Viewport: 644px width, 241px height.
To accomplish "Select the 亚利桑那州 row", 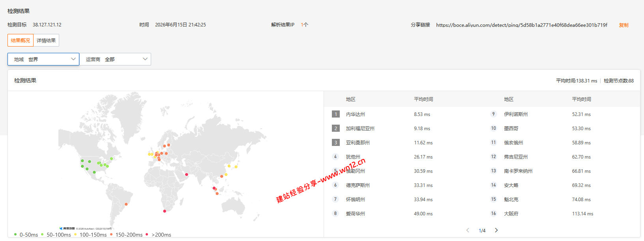I will point(403,142).
